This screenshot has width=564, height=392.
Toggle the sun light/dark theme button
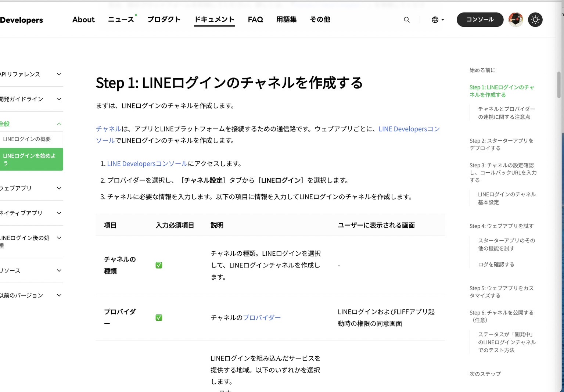point(535,20)
